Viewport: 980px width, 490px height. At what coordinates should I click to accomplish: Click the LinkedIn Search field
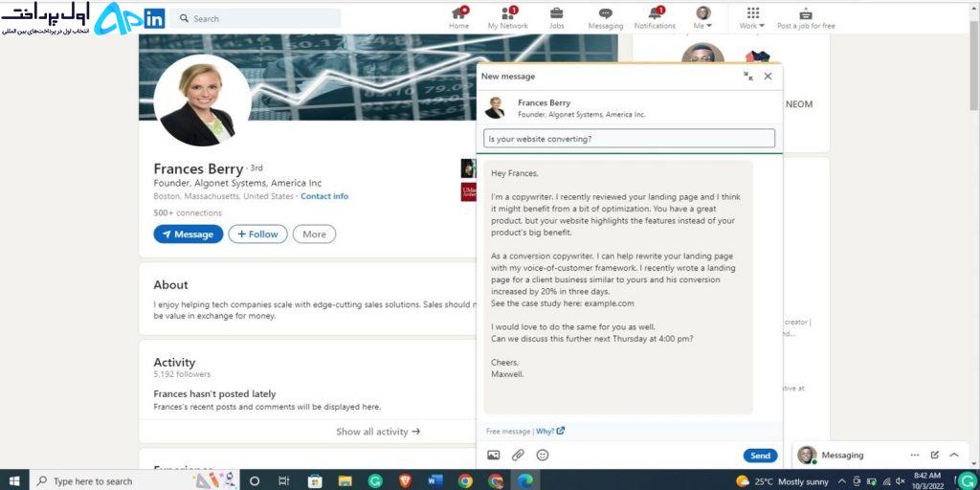tap(256, 19)
